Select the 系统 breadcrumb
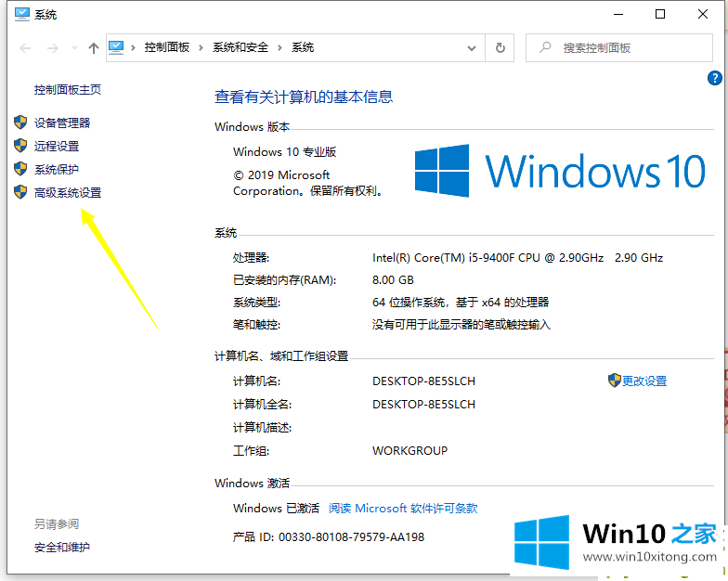This screenshot has height=581, width=728. click(x=303, y=47)
